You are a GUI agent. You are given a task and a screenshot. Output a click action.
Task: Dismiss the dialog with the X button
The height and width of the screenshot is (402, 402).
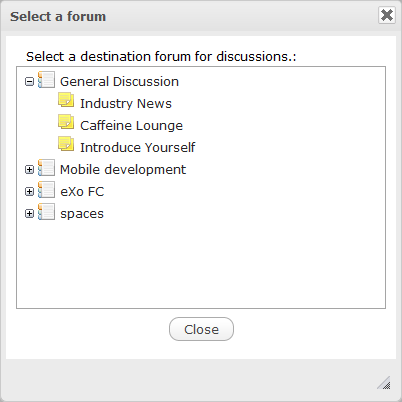click(387, 15)
